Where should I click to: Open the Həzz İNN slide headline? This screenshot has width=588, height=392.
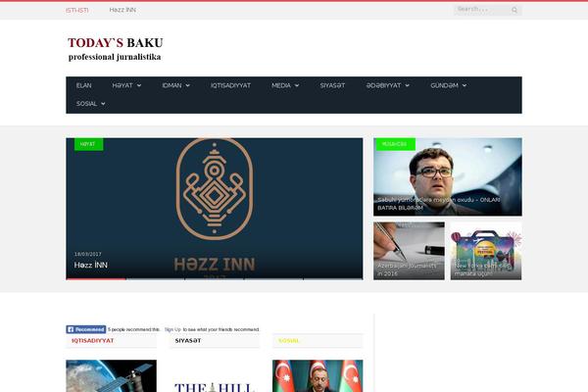(91, 266)
